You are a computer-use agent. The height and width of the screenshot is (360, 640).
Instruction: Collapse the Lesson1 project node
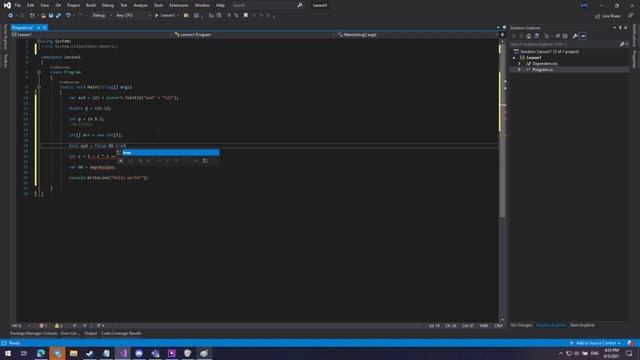point(514,58)
